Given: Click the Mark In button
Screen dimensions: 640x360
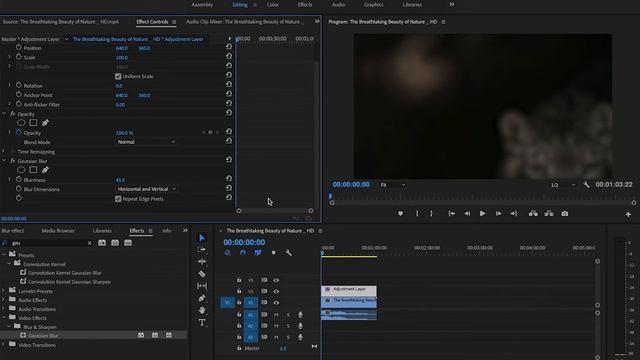Looking at the screenshot, I should click(x=417, y=213).
